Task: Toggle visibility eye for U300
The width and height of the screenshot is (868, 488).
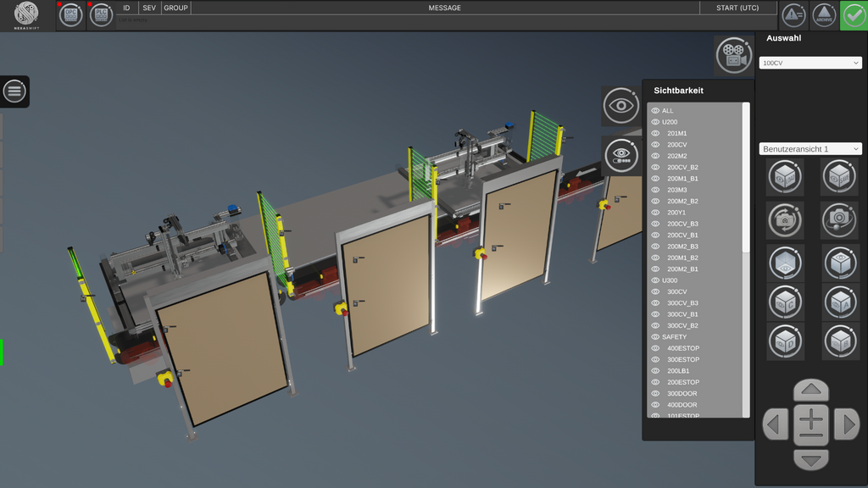Action: pos(655,280)
